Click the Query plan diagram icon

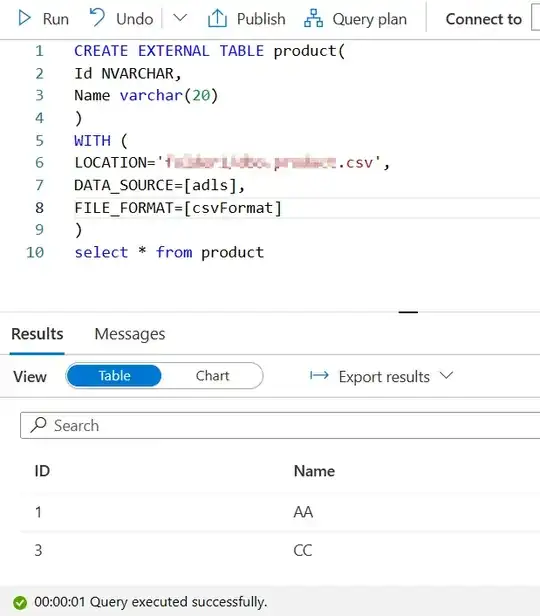[x=313, y=18]
